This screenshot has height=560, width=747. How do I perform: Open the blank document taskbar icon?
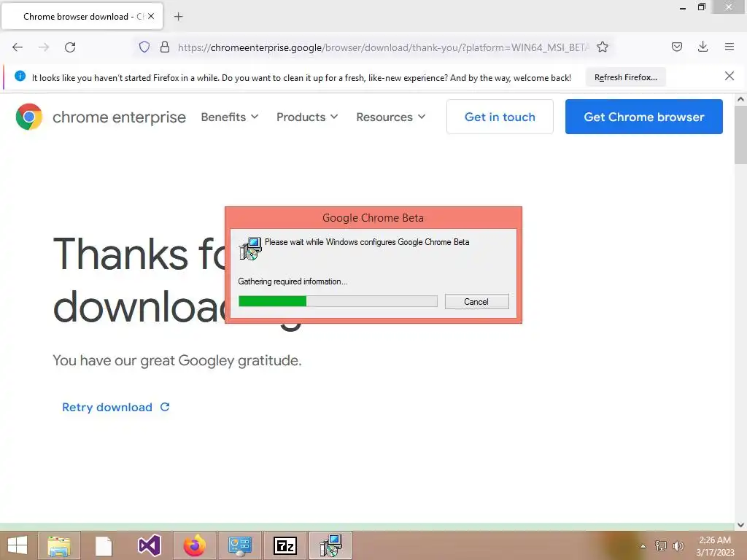pyautogui.click(x=104, y=545)
